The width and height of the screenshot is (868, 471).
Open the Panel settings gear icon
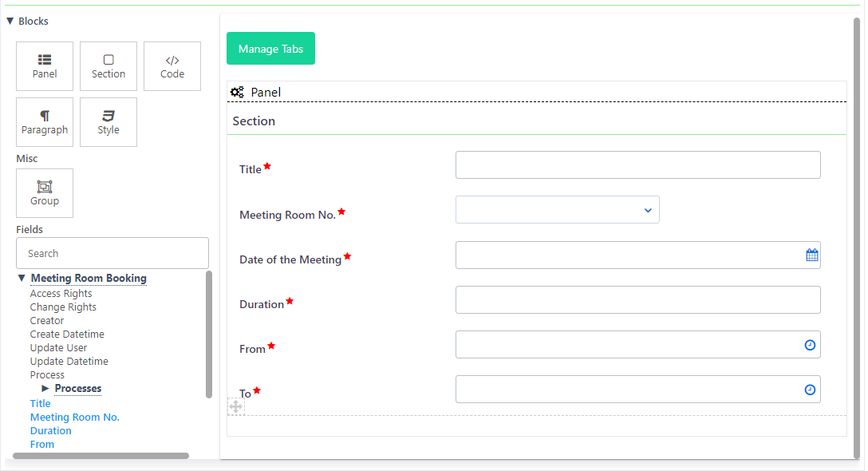tap(237, 93)
